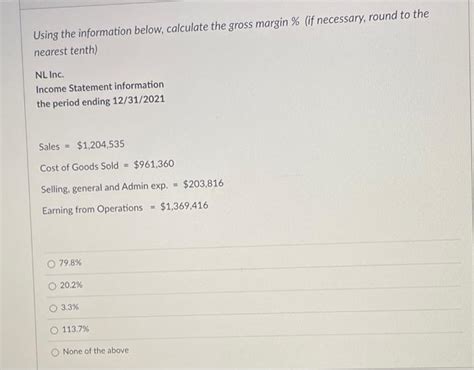This screenshot has width=474, height=370.
Task: Click the $203,816 expense amount
Action: point(203,184)
